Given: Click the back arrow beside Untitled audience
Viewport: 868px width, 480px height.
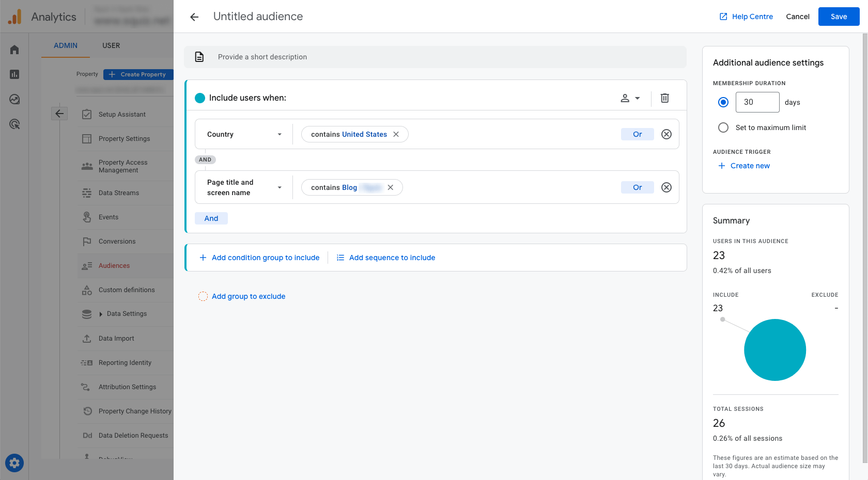Looking at the screenshot, I should click(x=194, y=17).
